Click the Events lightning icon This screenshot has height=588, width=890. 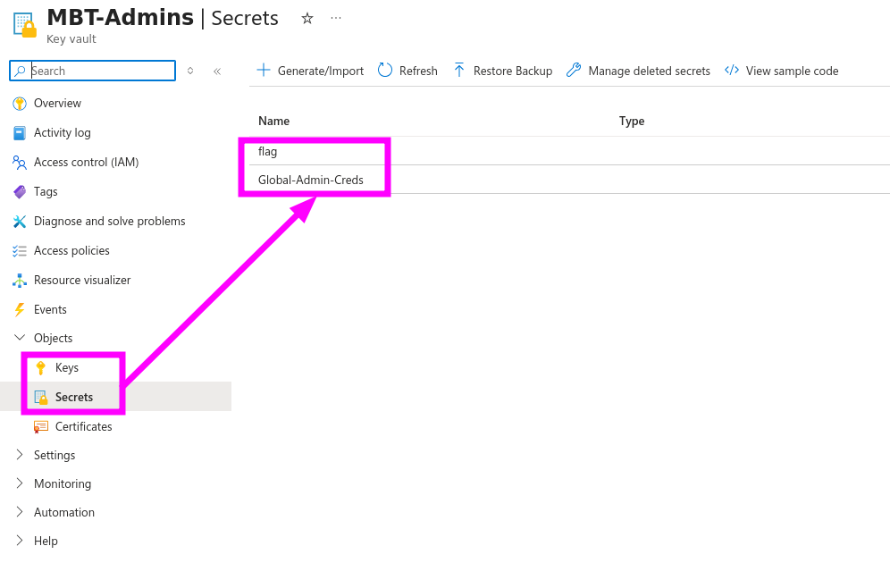pyautogui.click(x=20, y=310)
